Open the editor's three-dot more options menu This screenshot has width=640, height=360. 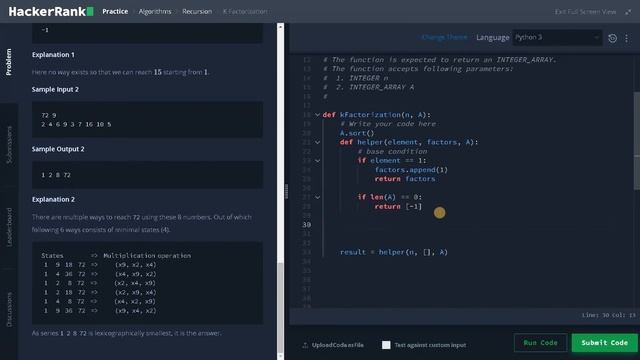click(627, 38)
